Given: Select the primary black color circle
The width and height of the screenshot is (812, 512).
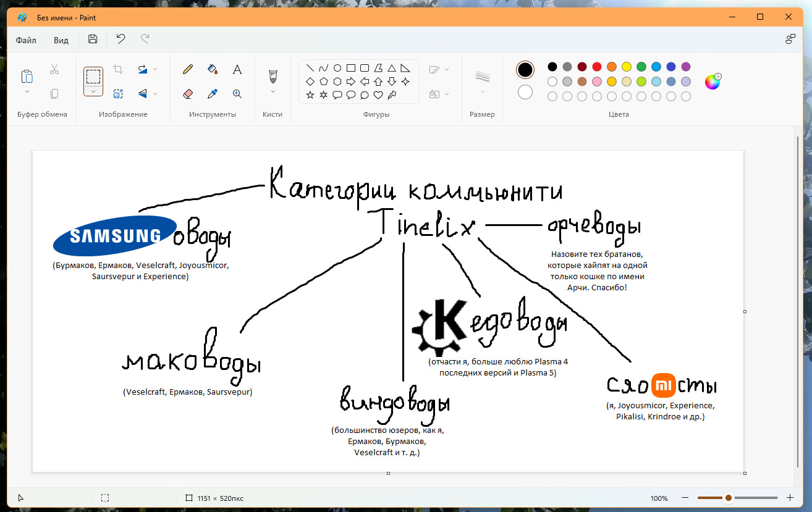Looking at the screenshot, I should 525,70.
